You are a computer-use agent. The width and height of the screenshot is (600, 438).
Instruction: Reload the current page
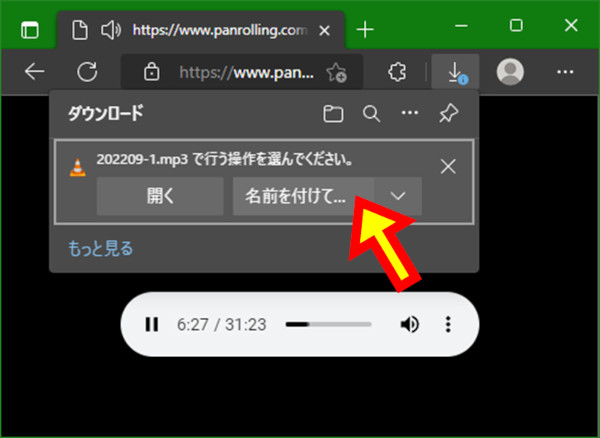87,72
